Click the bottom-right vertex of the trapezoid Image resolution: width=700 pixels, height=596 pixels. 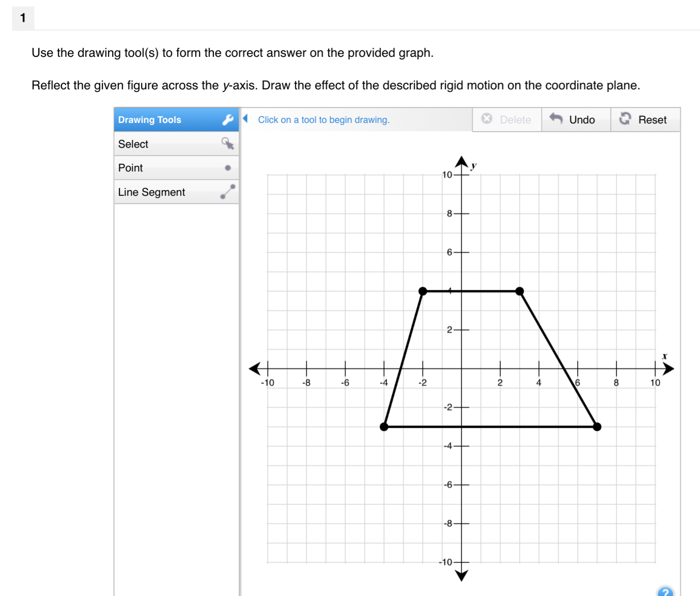coord(597,427)
